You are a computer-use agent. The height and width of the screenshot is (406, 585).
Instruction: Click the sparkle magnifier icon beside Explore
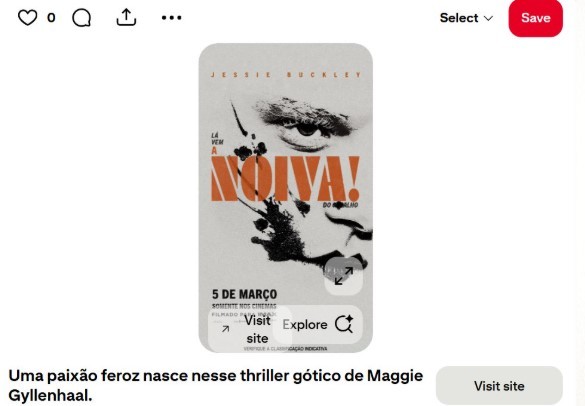(344, 324)
